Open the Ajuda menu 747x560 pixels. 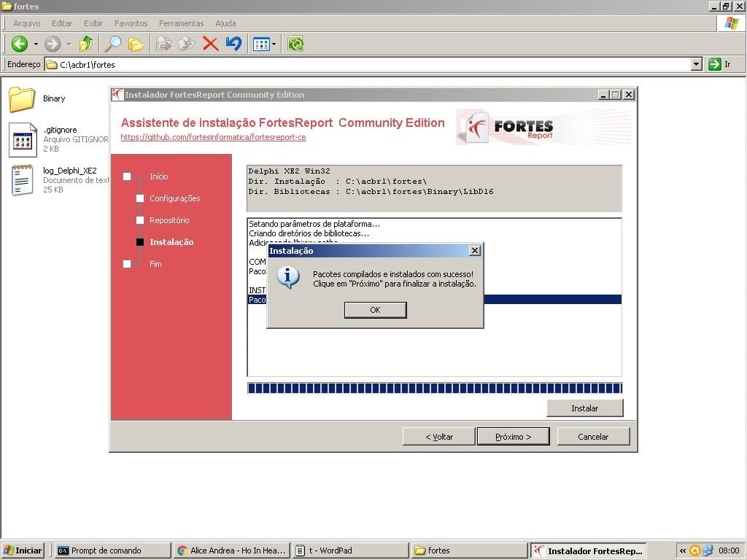point(225,23)
